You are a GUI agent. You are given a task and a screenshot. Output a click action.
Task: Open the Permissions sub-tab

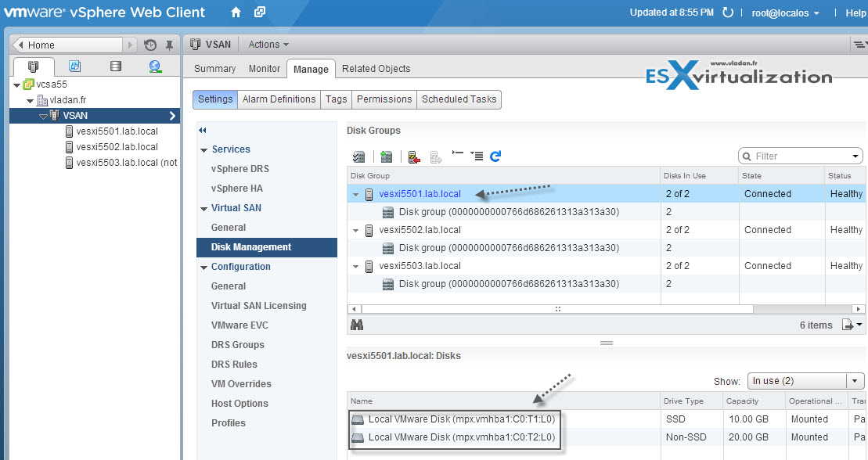coord(384,99)
